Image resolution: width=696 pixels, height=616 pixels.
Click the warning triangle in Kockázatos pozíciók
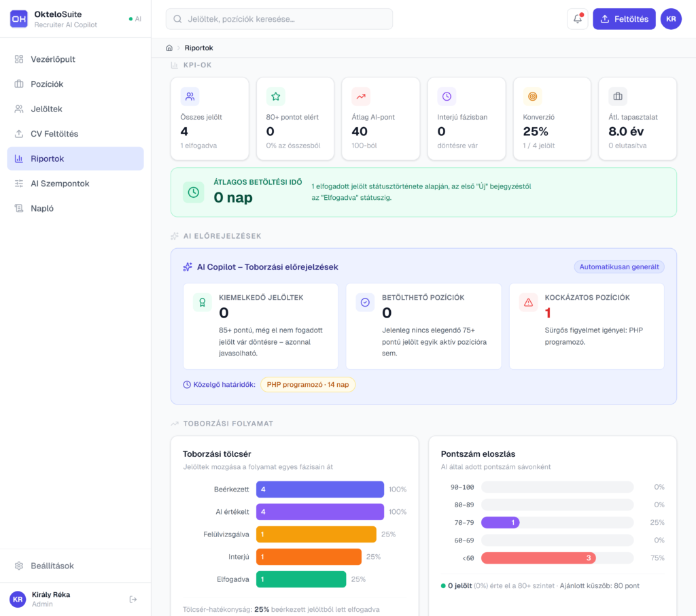(x=528, y=303)
